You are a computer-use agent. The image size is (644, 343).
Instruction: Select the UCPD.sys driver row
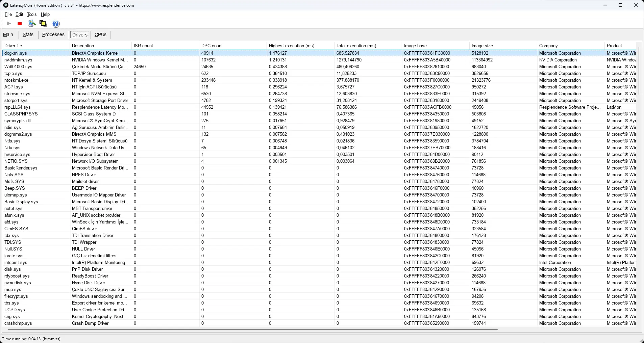tap(319, 310)
